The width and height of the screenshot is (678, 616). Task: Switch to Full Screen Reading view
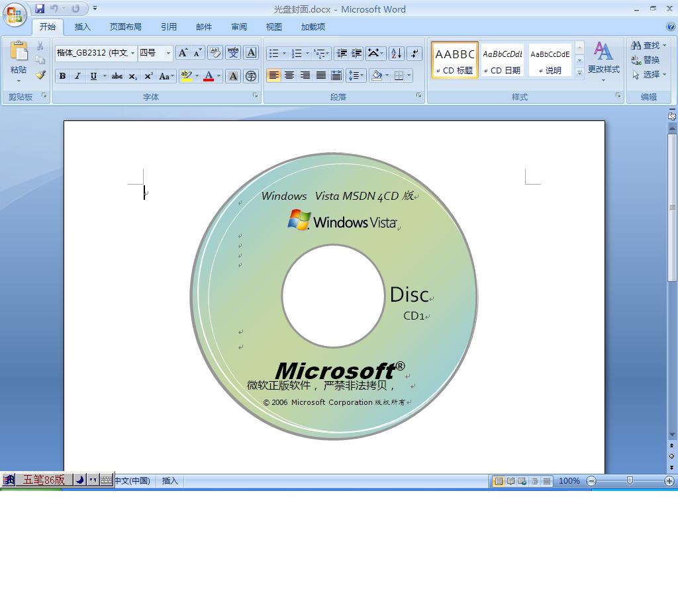coord(510,481)
